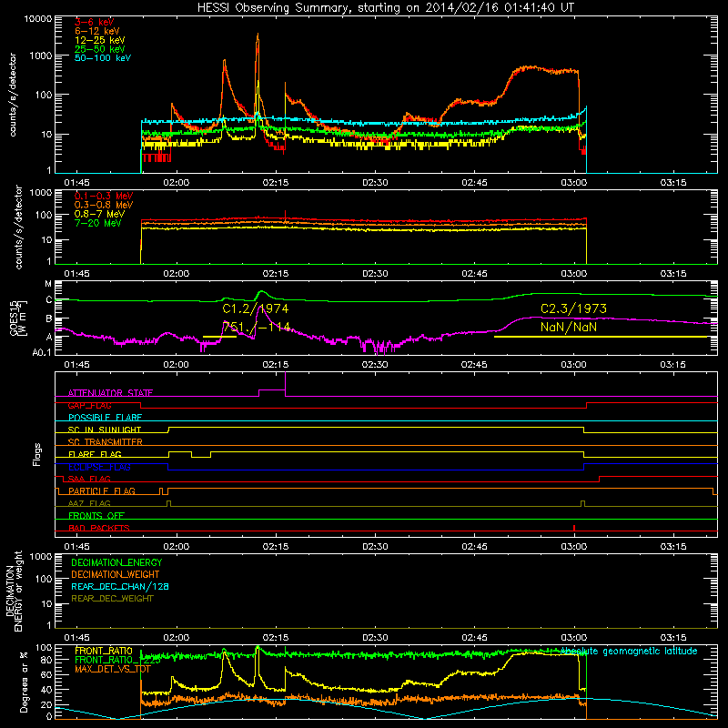Click the REAR_DEC_WEIGHT legend entry
This screenshot has height=728, width=728.
pos(112,599)
